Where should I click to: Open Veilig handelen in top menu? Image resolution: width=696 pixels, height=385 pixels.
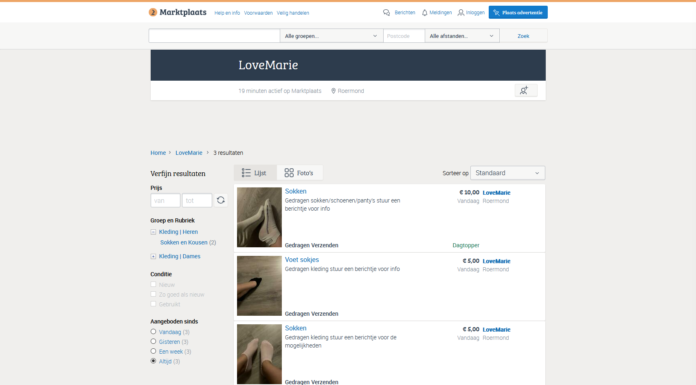pyautogui.click(x=293, y=13)
